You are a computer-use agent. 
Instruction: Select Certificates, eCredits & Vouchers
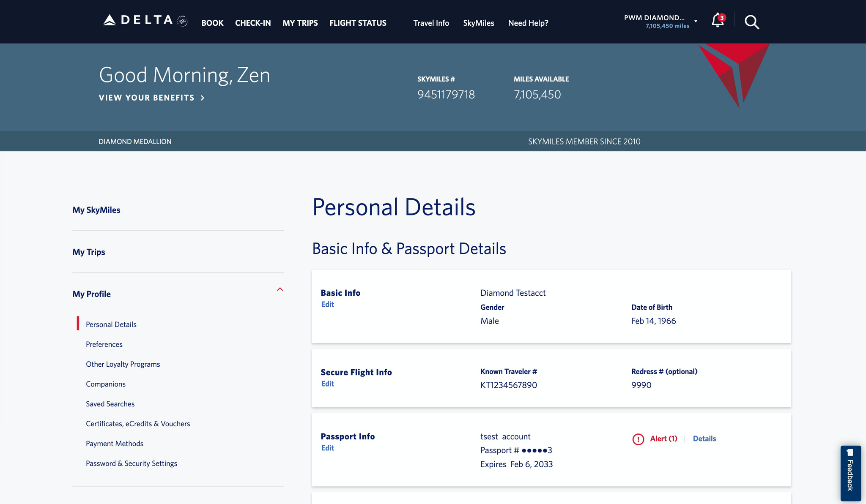tap(138, 423)
